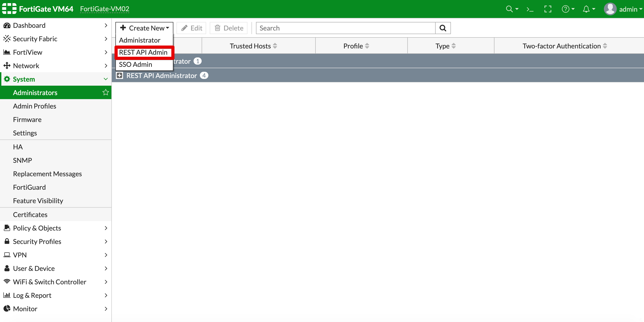Expand the REST API Administrator group
The image size is (644, 322).
[119, 75]
